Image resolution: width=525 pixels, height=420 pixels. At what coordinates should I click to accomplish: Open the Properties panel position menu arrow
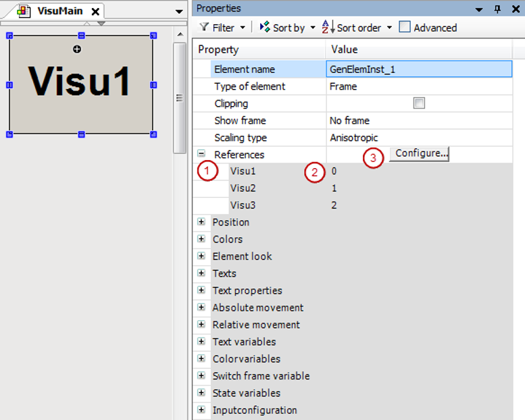coord(479,9)
